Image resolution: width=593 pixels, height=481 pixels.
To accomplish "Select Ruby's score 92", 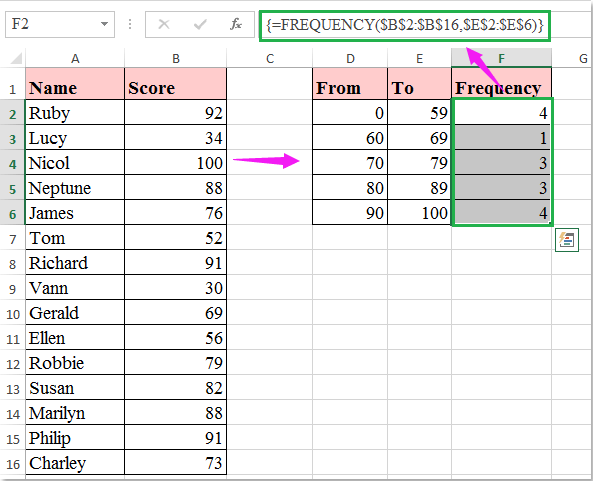I will point(175,112).
